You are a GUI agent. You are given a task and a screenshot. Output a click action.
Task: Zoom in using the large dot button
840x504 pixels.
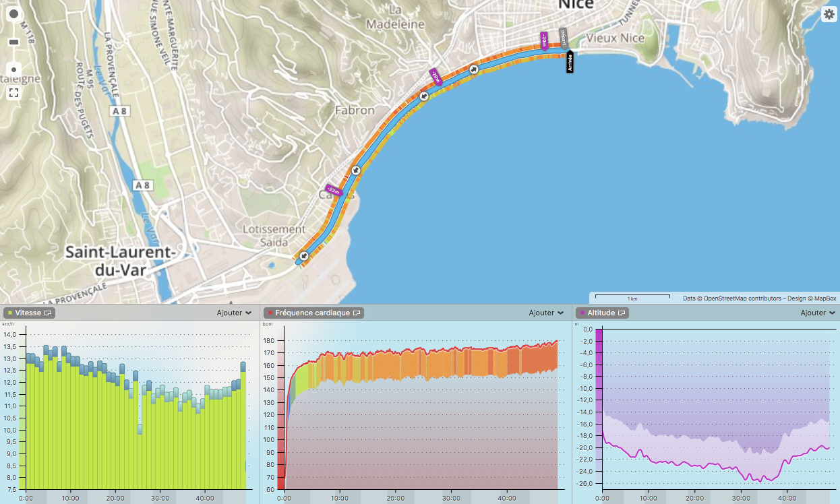pyautogui.click(x=13, y=14)
